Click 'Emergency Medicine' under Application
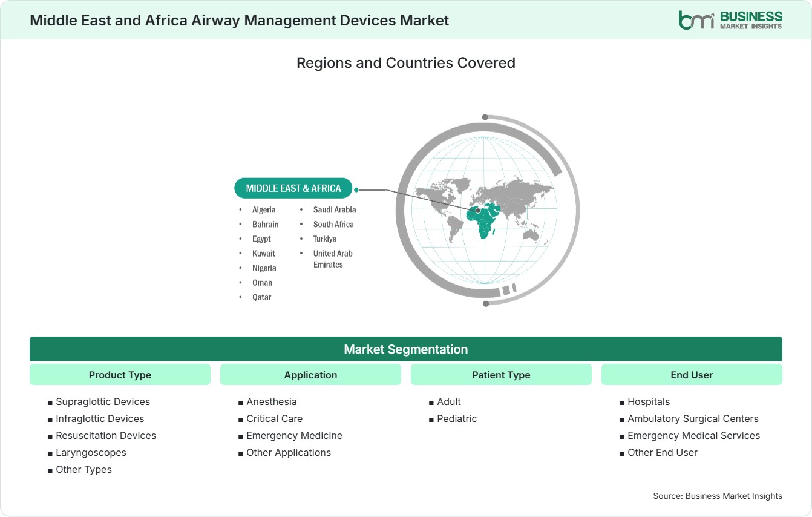This screenshot has height=517, width=812. pos(294,435)
